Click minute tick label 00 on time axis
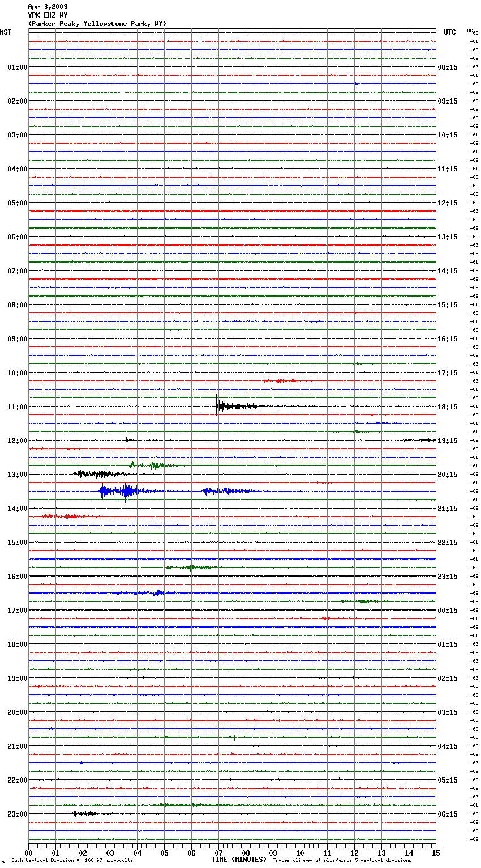 (28, 853)
